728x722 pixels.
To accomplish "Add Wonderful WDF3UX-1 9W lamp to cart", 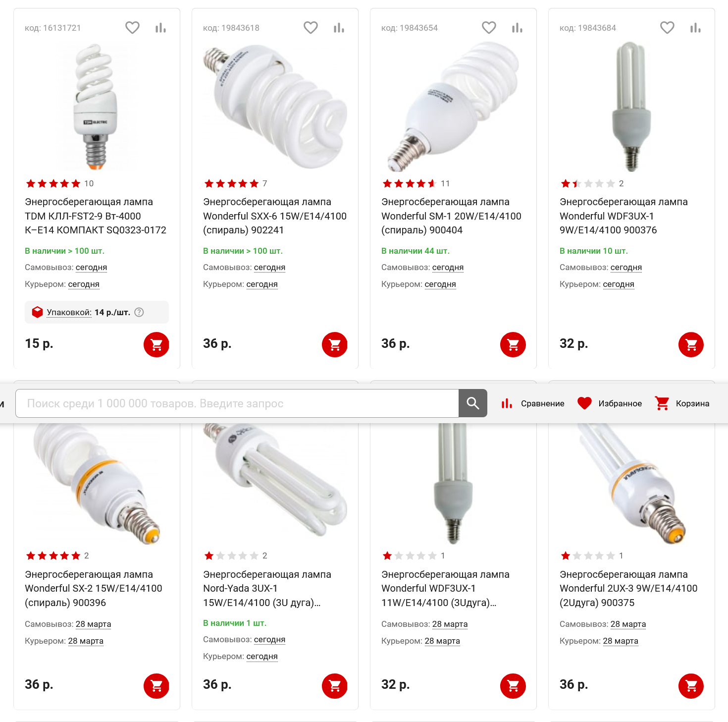I will 691,344.
